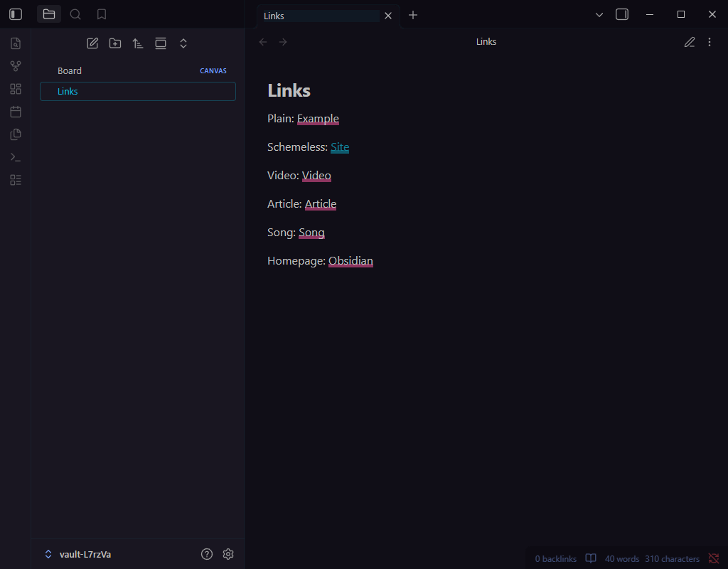Open today's daily note icon
Viewport: 728px width, 569px height.
point(16,112)
